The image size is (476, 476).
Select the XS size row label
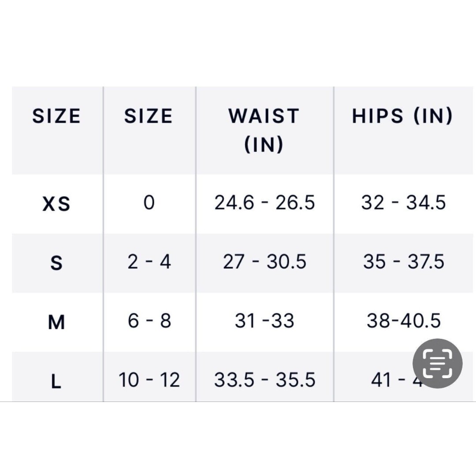pyautogui.click(x=56, y=203)
